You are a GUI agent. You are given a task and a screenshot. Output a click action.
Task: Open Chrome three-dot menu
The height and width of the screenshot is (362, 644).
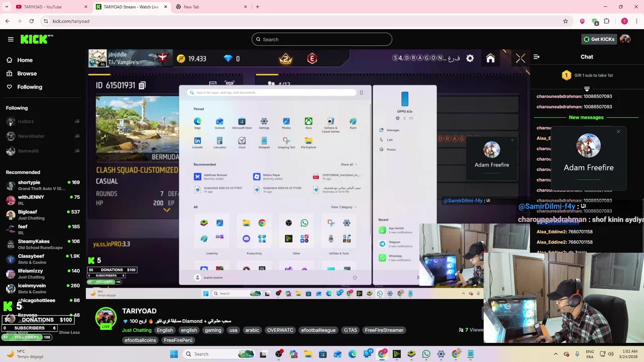click(636, 21)
